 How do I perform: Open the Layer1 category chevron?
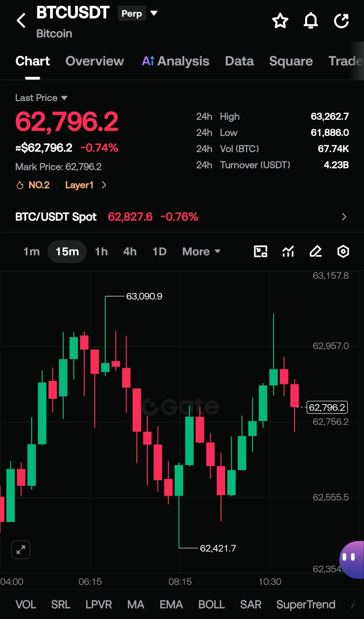pos(104,185)
